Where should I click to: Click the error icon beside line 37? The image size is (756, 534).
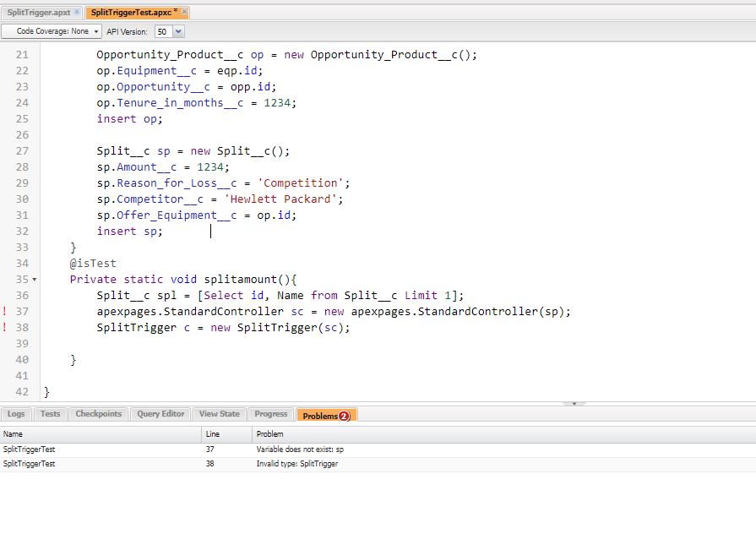tap(5, 311)
